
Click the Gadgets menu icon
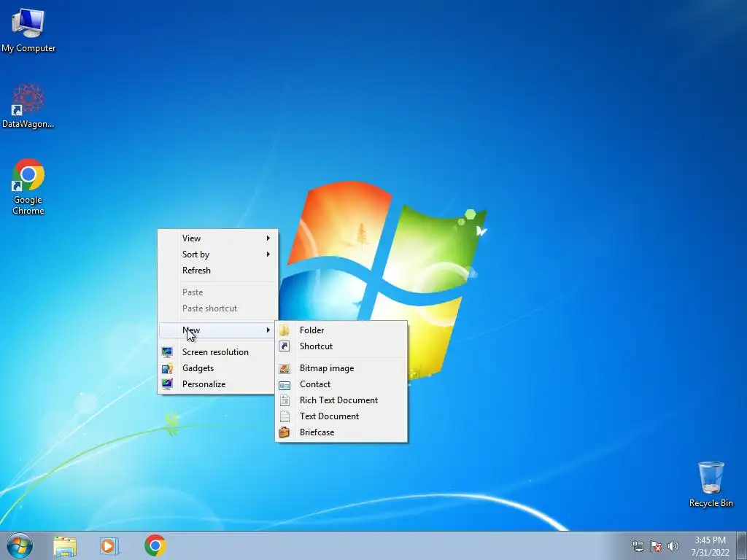tap(167, 368)
